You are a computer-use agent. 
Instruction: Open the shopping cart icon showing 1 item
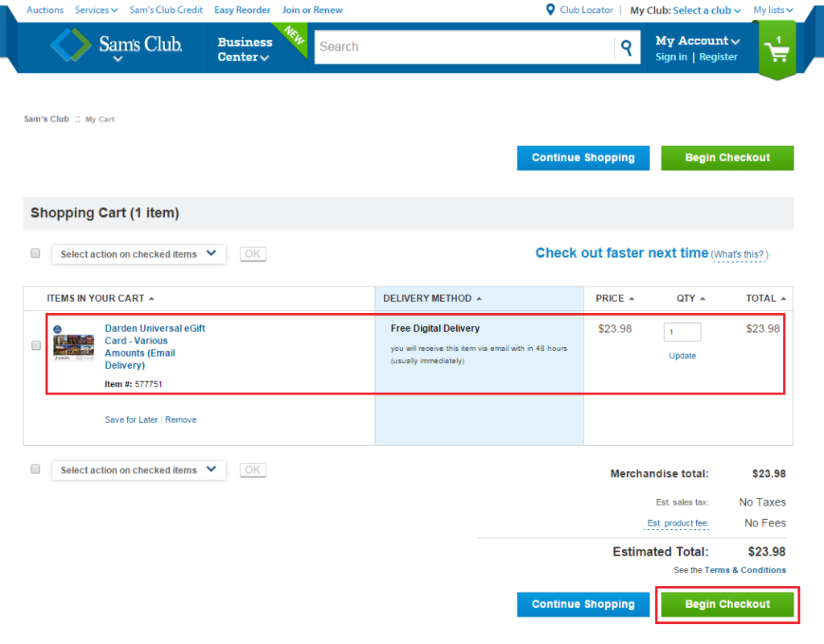[776, 50]
